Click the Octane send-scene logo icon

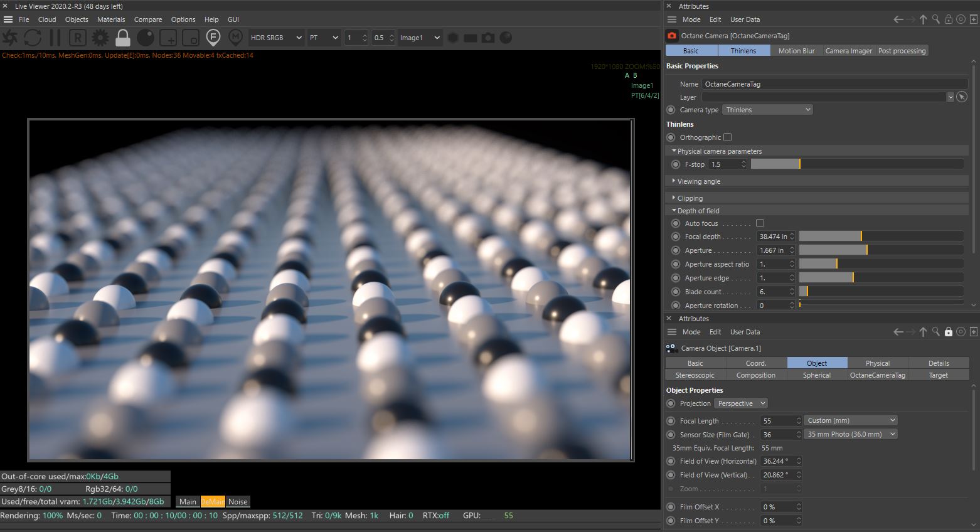[x=10, y=38]
